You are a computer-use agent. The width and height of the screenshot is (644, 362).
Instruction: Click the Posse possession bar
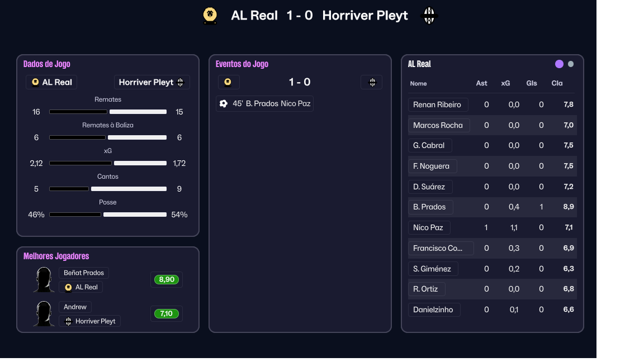[108, 215]
